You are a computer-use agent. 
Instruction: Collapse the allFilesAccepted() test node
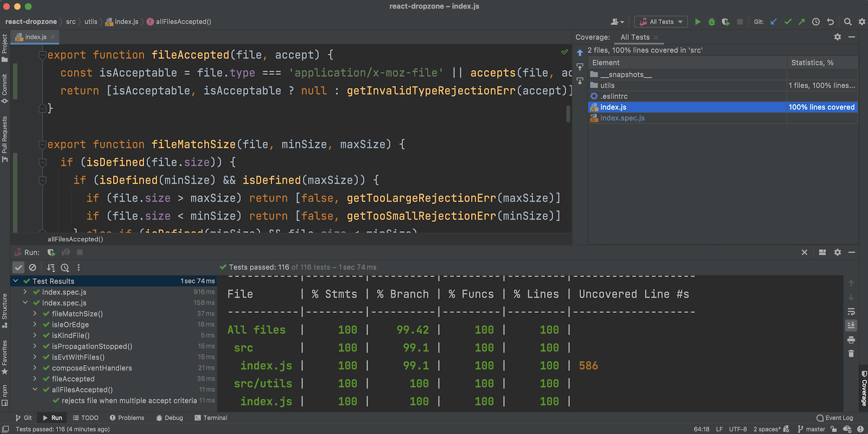[35, 390]
